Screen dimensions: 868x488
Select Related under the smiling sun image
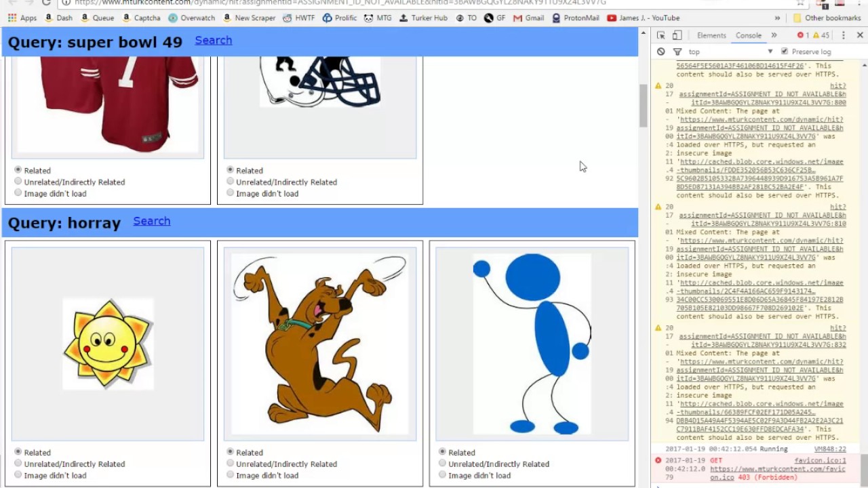[x=18, y=452]
